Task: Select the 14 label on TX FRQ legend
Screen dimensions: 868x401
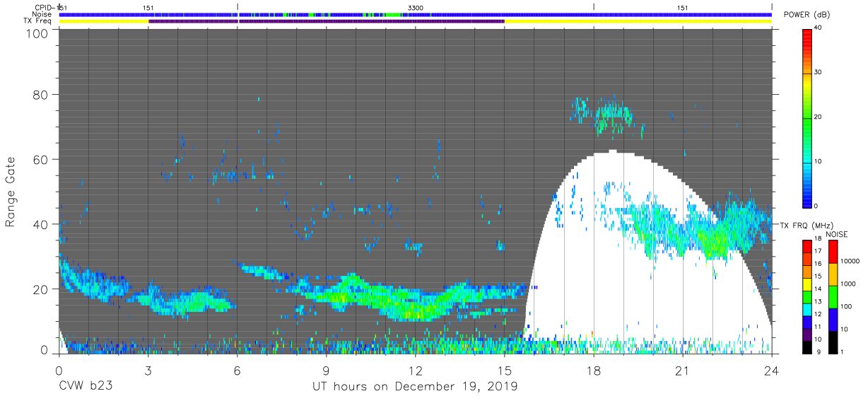Action: click(817, 290)
